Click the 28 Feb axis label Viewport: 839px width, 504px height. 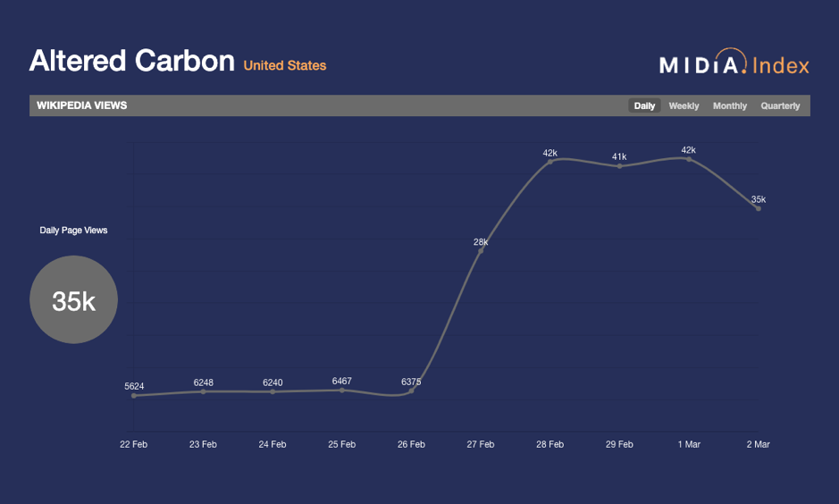(550, 444)
